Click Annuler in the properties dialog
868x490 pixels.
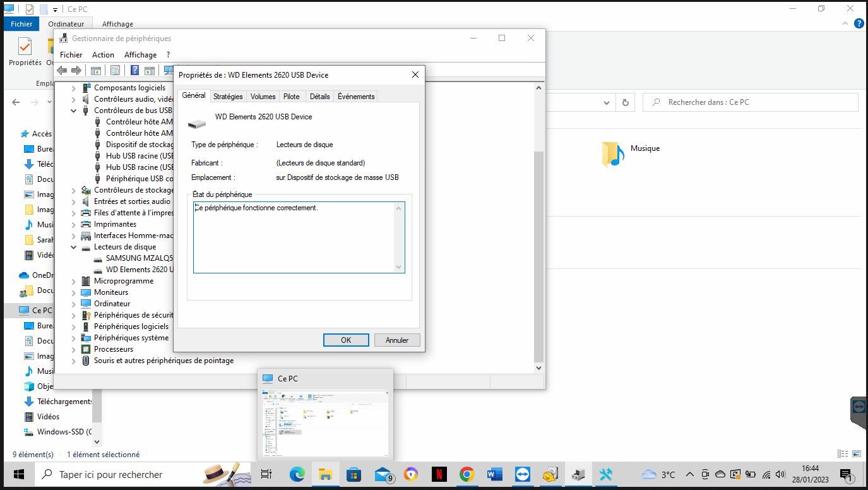tap(397, 340)
